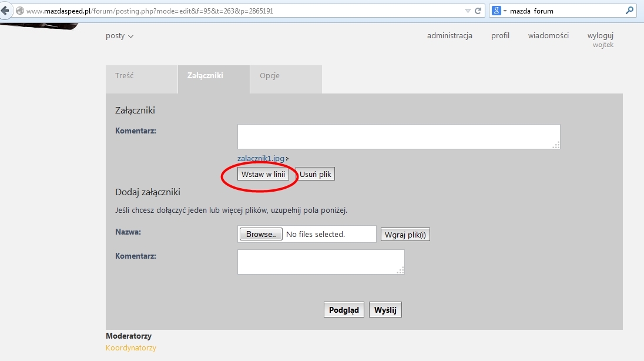This screenshot has height=361, width=644.
Task: Click the 'Usuń plik' button
Action: pos(316,175)
